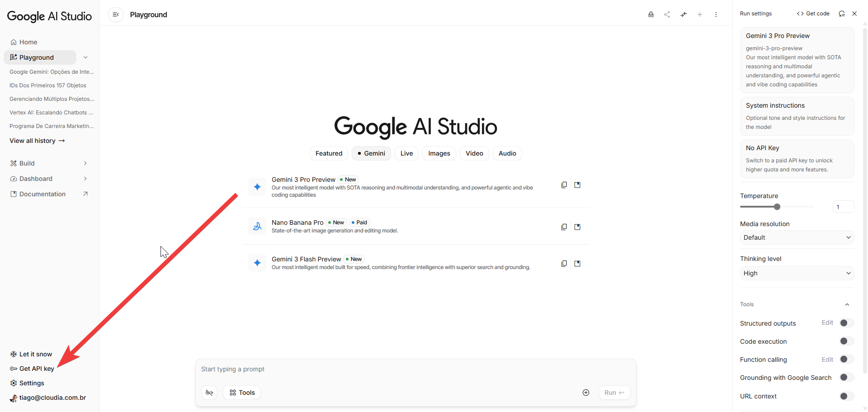868x412 pixels.
Task: Click the Nano Banana Pro banana icon
Action: (x=257, y=227)
